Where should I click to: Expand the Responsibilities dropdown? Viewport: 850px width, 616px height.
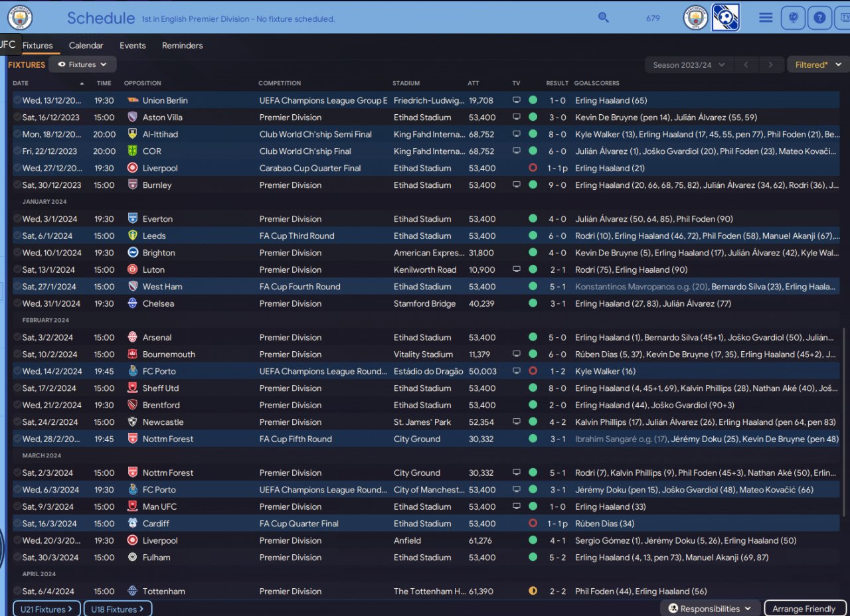711,609
